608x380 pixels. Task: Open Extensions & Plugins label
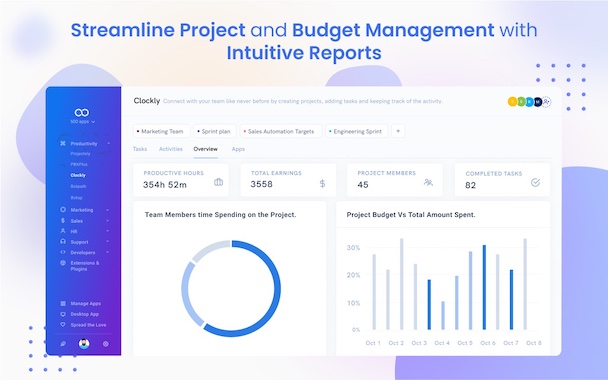coord(85,266)
